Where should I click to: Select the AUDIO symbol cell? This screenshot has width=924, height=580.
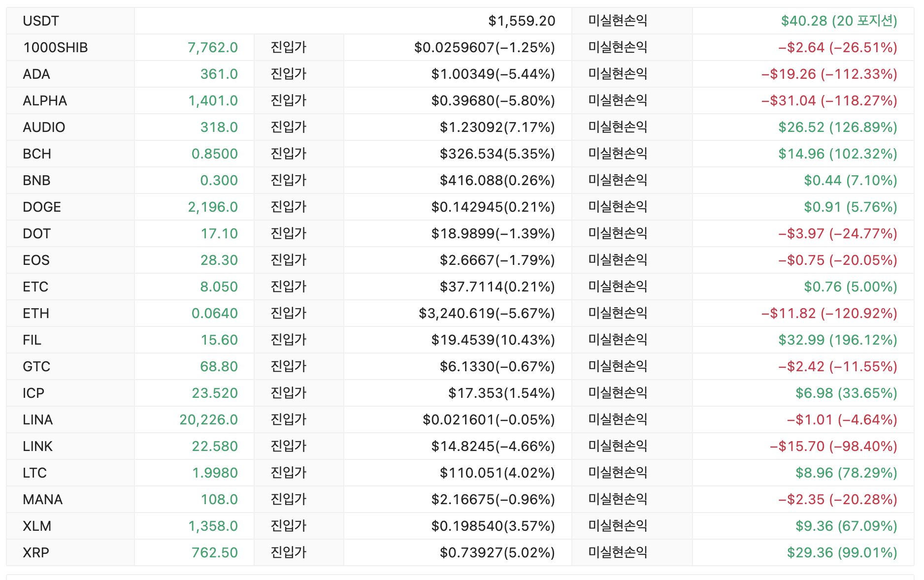pyautogui.click(x=70, y=127)
